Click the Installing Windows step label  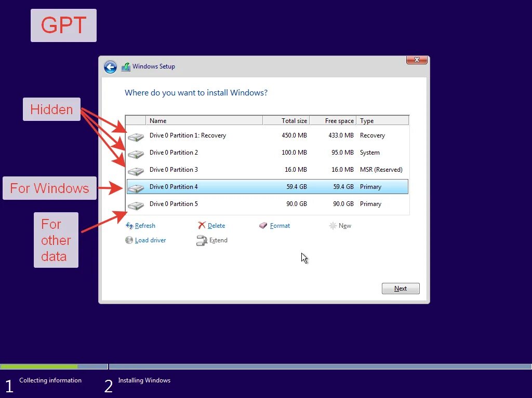pyautogui.click(x=144, y=380)
